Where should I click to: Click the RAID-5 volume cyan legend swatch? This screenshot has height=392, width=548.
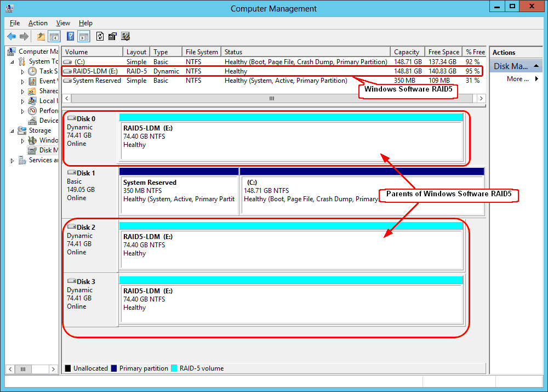[x=174, y=368]
